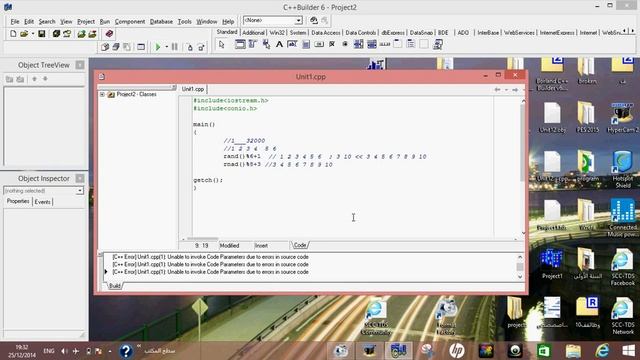The height and width of the screenshot is (360, 640).
Task: Click Add file to project icon
Action: 81,34
